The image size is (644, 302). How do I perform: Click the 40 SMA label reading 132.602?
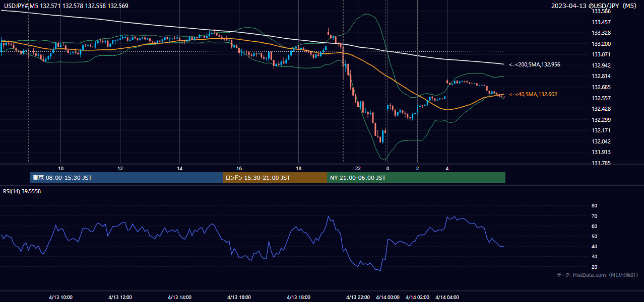click(533, 94)
